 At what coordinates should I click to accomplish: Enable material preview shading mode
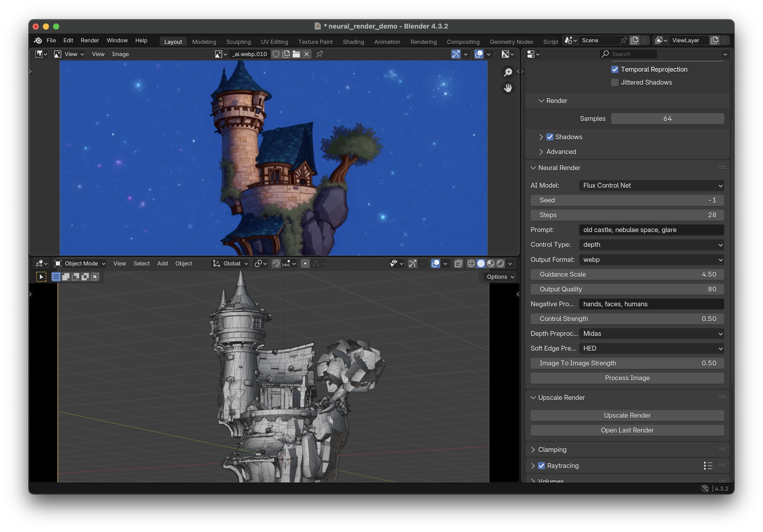pyautogui.click(x=490, y=263)
